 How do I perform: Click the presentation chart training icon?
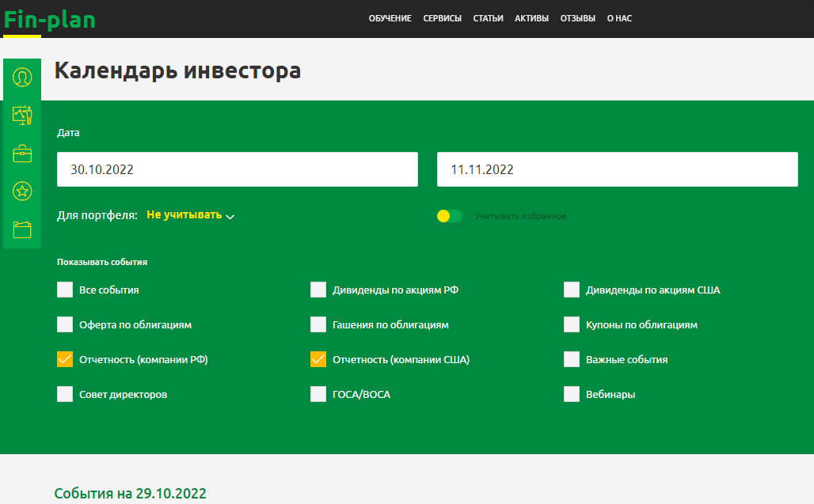pos(22,116)
